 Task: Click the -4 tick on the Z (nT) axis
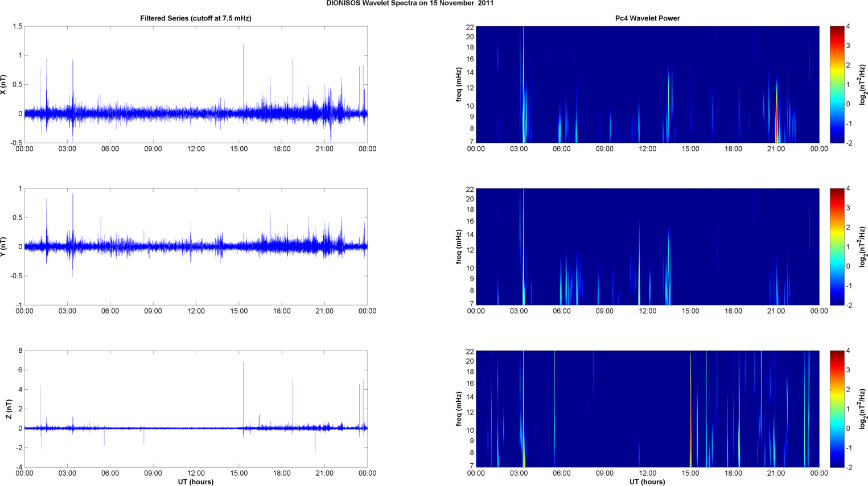tap(19, 467)
